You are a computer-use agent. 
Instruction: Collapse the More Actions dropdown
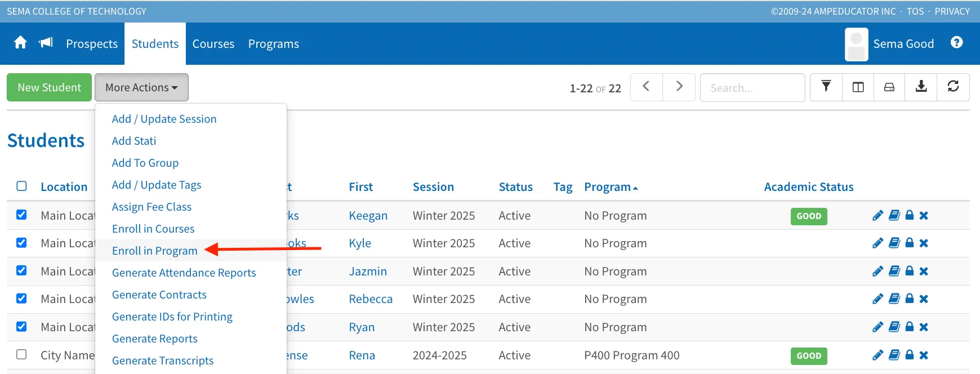(141, 87)
